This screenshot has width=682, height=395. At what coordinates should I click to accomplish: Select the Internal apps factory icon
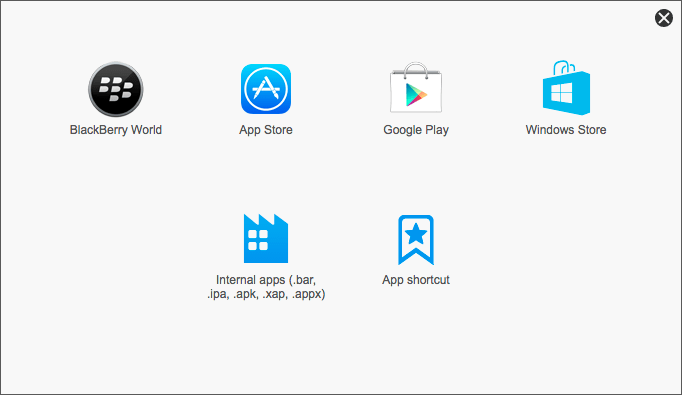click(266, 238)
